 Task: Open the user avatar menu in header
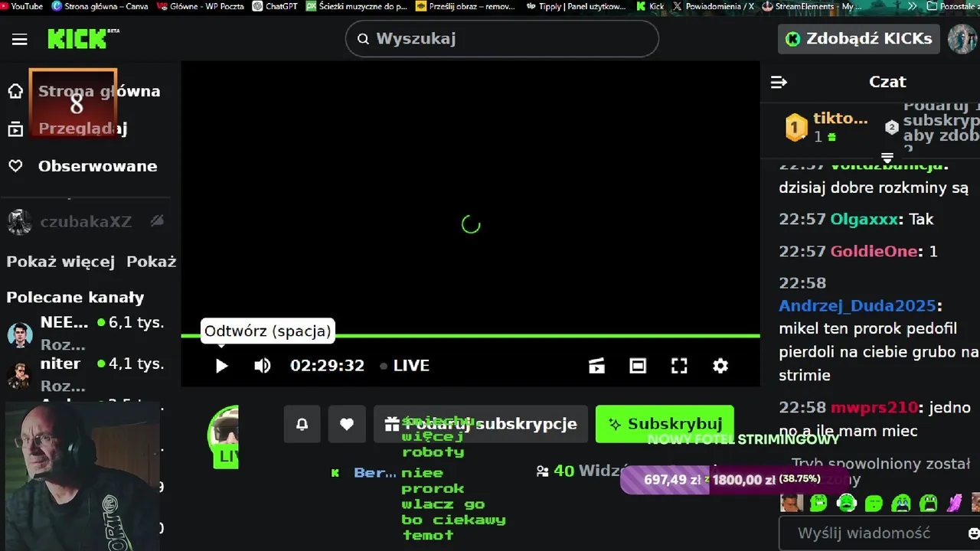962,38
